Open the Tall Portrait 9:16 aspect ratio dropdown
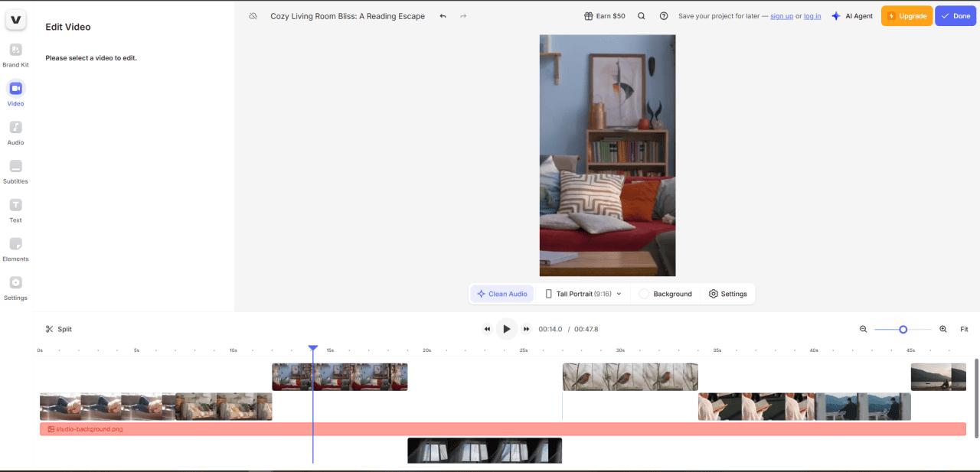 tap(583, 293)
